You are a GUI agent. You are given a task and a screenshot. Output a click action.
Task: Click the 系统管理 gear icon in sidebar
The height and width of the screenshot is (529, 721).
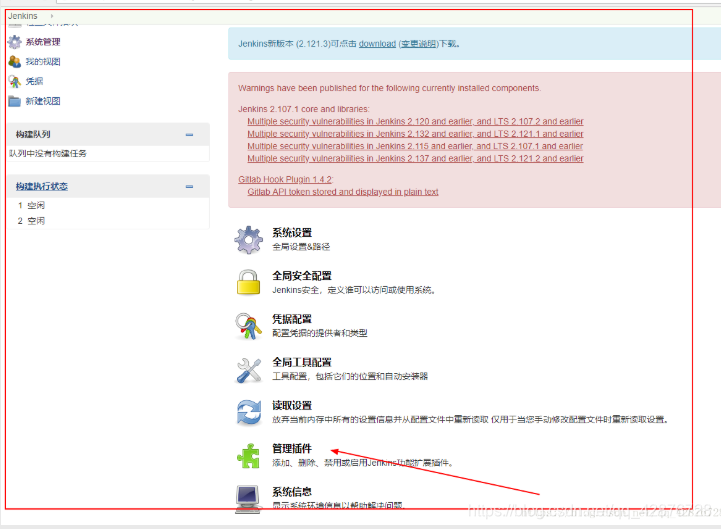[x=15, y=42]
